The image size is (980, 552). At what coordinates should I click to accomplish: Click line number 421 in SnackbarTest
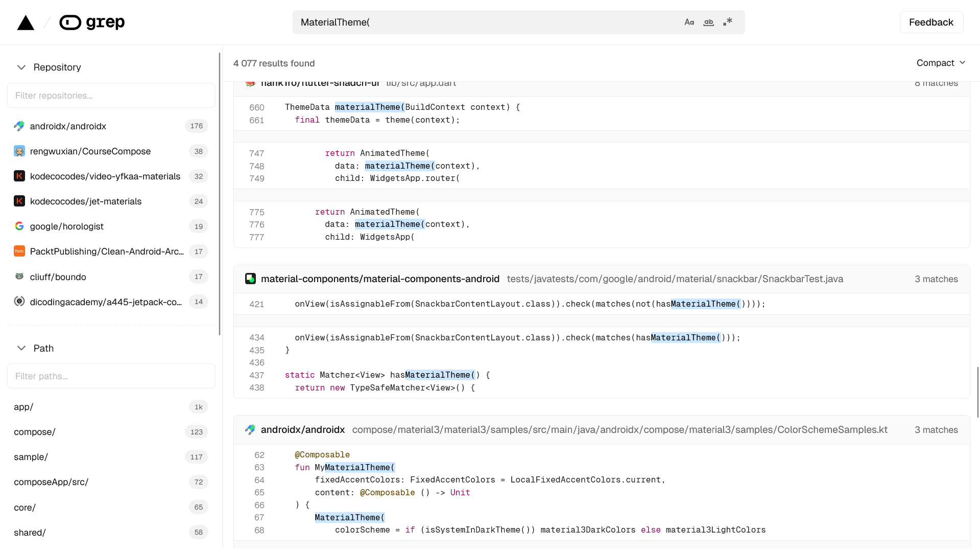(257, 304)
